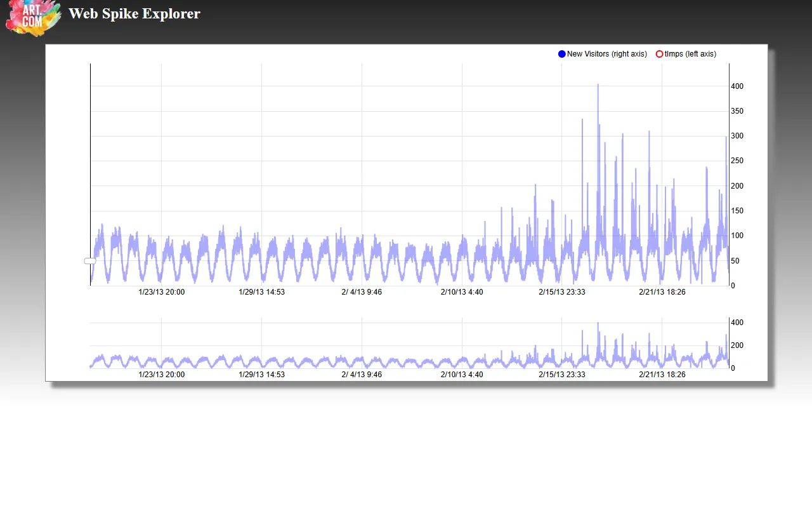Click the "50" right axis value
Screen dimensions: 812x508
735,261
